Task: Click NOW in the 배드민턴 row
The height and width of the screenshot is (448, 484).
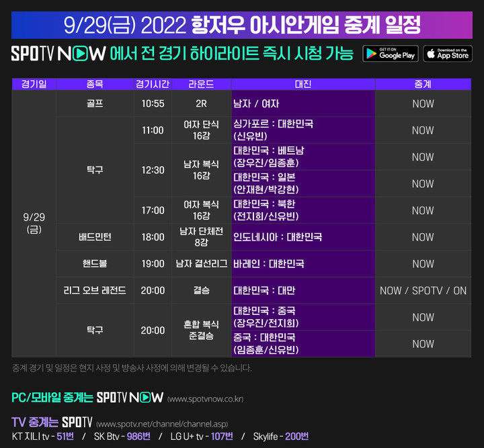Action: click(424, 237)
